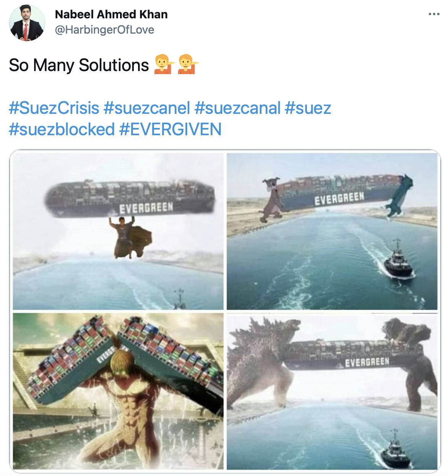The height and width of the screenshot is (476, 448).
Task: Click the second shrugging person emoji
Action: click(187, 65)
